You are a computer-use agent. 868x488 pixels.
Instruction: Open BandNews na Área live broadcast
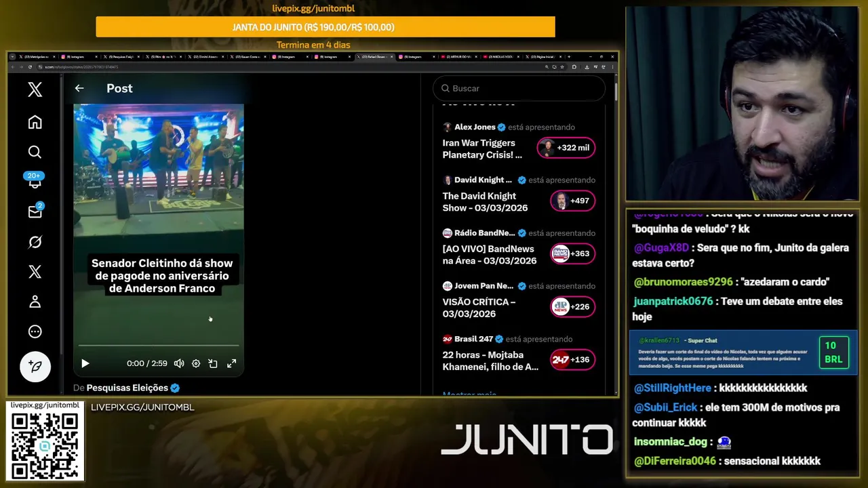(489, 254)
